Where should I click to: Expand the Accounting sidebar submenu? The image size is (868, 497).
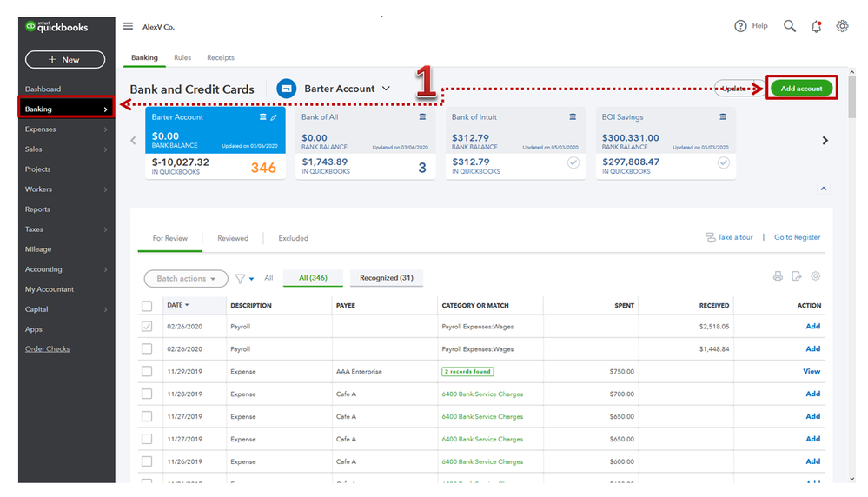coord(105,269)
